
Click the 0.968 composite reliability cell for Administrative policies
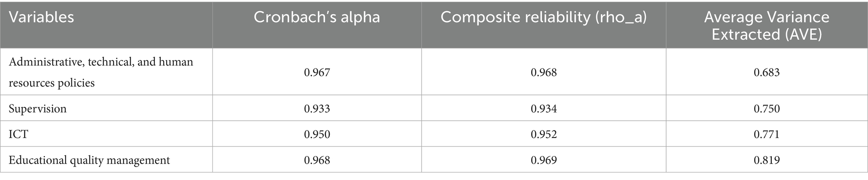[x=543, y=72]
